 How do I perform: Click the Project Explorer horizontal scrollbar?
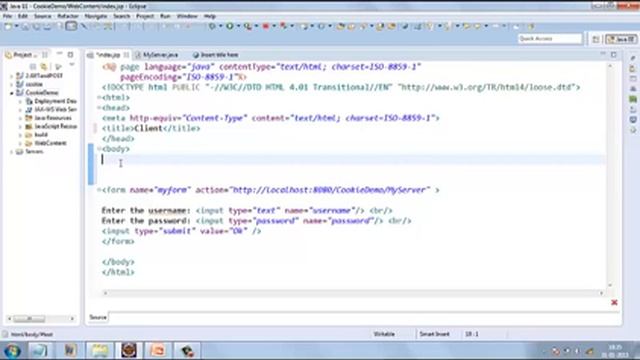point(41,318)
